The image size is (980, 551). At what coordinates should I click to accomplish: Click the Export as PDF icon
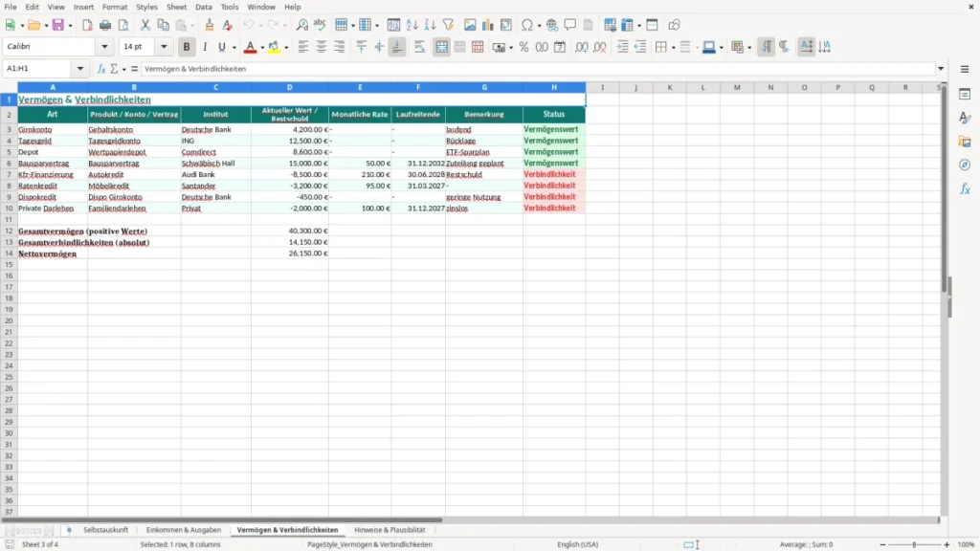(87, 25)
